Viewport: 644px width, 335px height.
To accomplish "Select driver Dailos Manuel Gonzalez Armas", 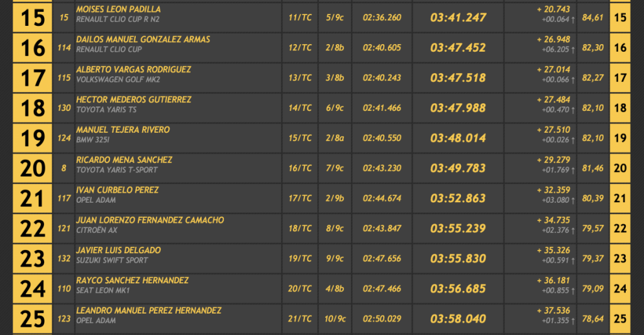I will point(143,40).
